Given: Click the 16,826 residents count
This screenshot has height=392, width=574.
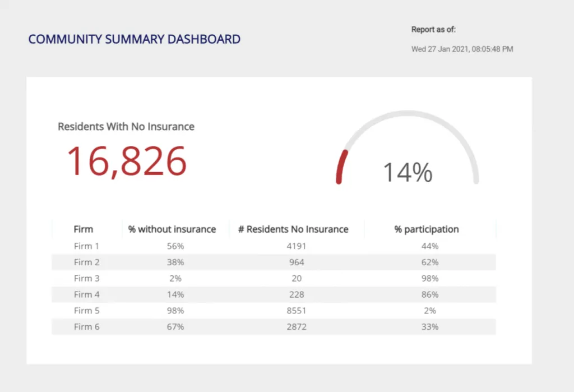Looking at the screenshot, I should tap(127, 161).
